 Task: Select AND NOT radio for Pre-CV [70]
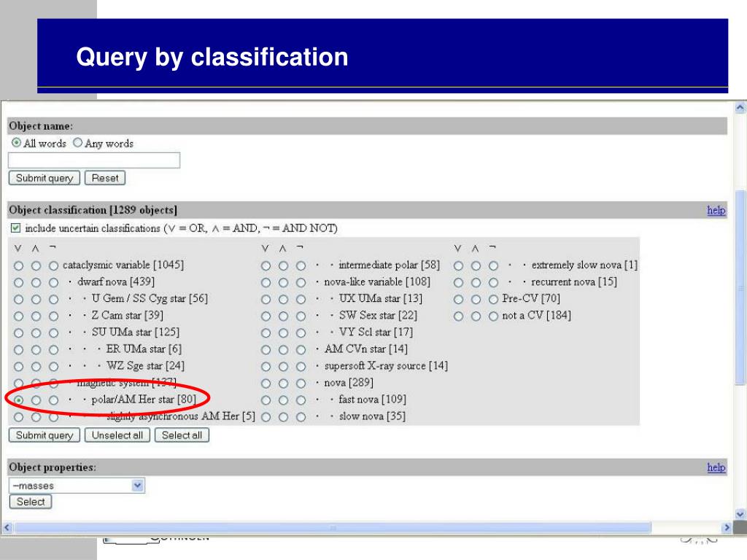coord(494,300)
